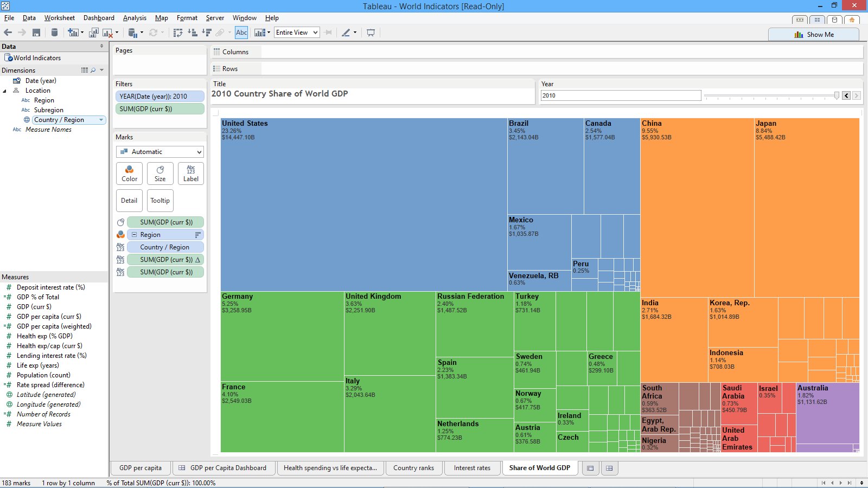Screen dimensions: 868x488
Task: Switch to the Country ranks sheet tab
Action: pyautogui.click(x=413, y=468)
